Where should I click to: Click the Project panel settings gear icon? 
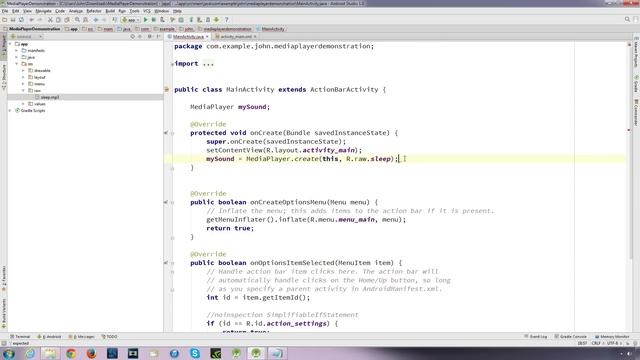point(150,36)
